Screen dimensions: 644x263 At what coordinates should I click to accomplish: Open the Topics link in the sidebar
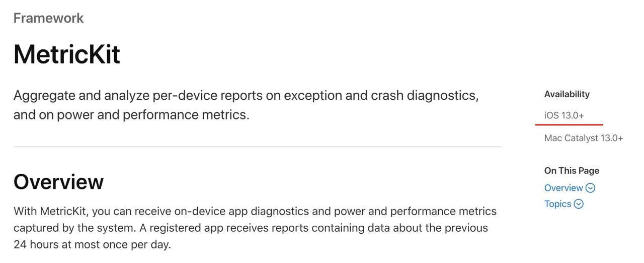[x=557, y=204]
